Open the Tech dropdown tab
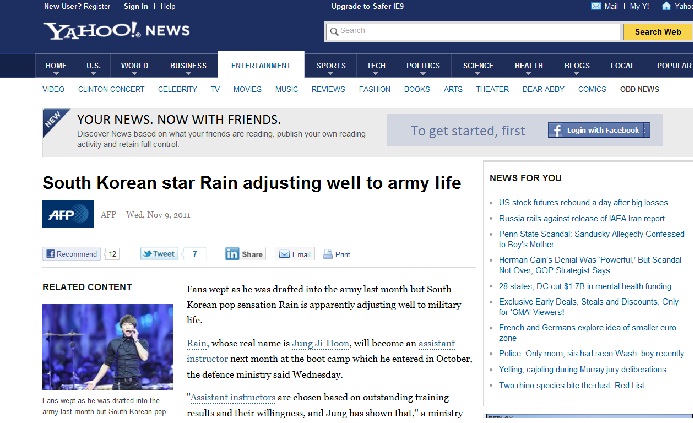The width and height of the screenshot is (693, 423). coord(376,65)
